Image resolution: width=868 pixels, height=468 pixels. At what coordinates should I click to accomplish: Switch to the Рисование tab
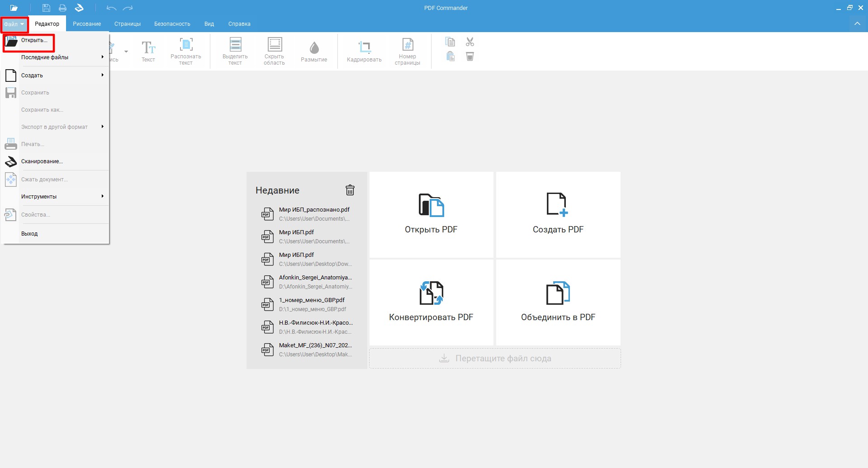87,24
